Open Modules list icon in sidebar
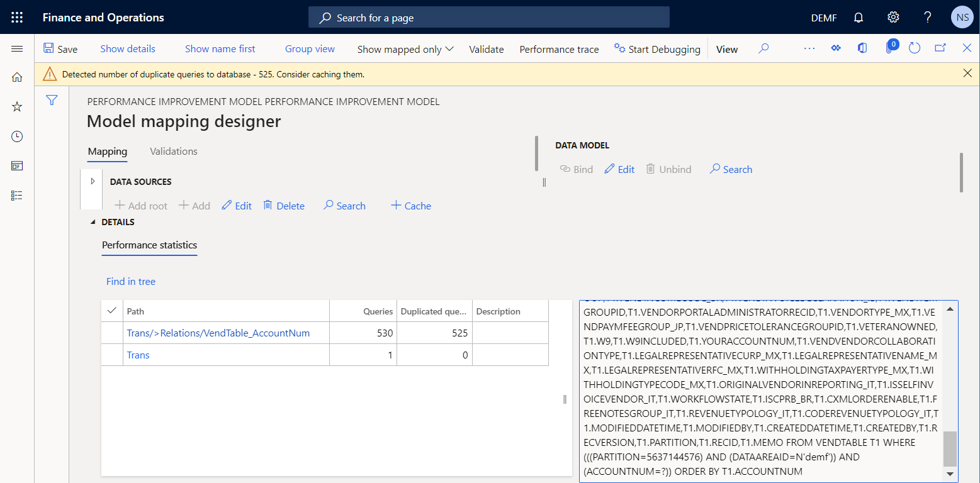This screenshot has height=483, width=980. tap(17, 196)
